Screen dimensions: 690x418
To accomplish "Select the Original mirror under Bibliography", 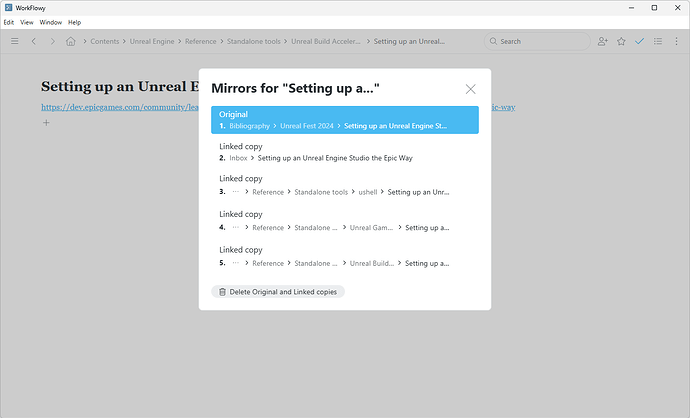I will click(x=344, y=120).
